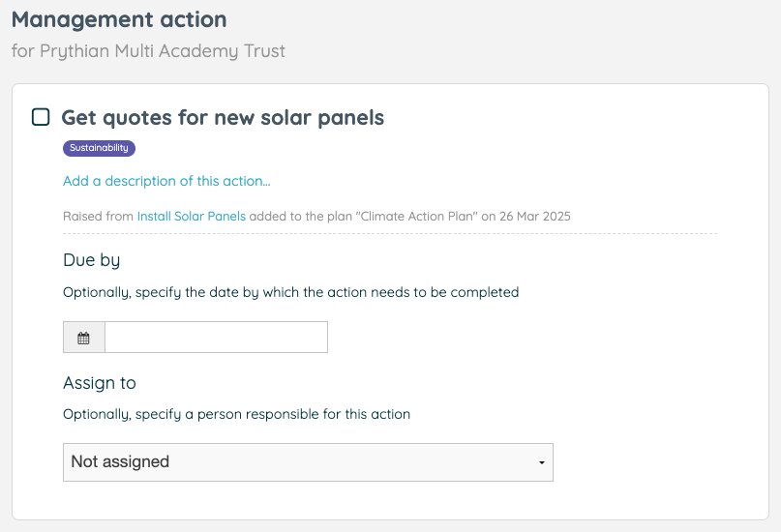Click the small caret arrow in Assign to select
This screenshot has width=781, height=532.
(x=541, y=462)
